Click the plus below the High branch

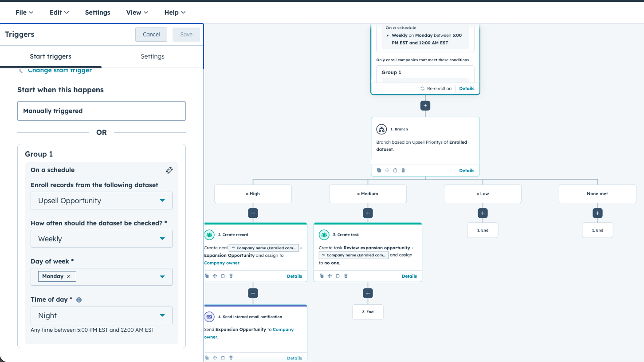(x=253, y=213)
